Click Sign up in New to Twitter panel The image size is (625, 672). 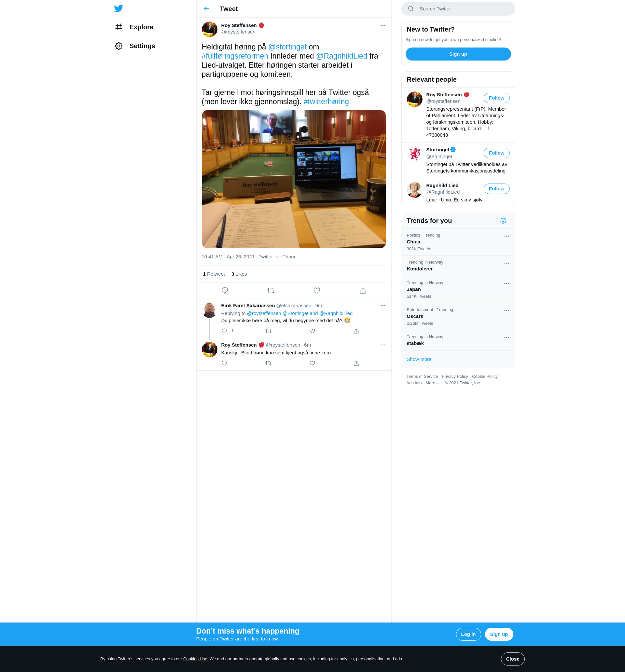[458, 54]
